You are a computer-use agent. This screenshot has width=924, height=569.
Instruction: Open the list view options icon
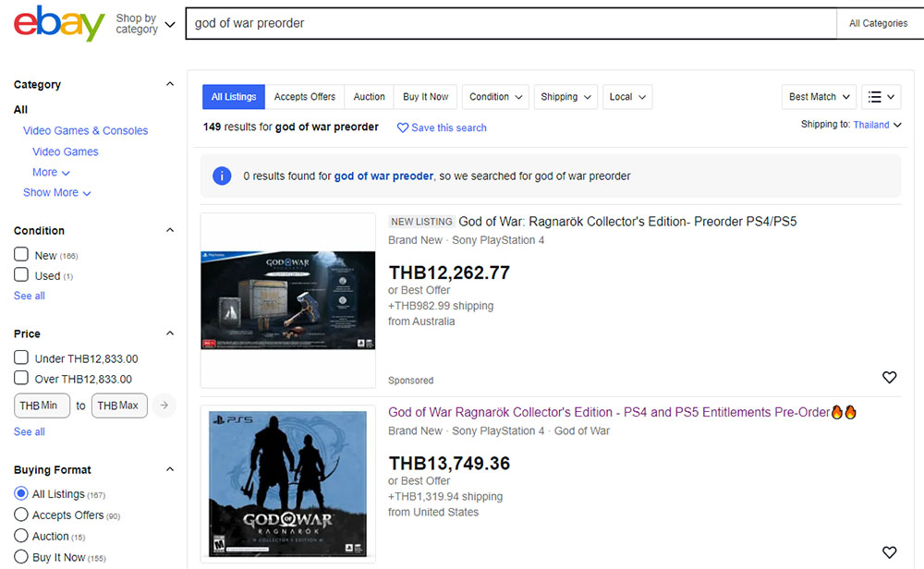point(881,97)
